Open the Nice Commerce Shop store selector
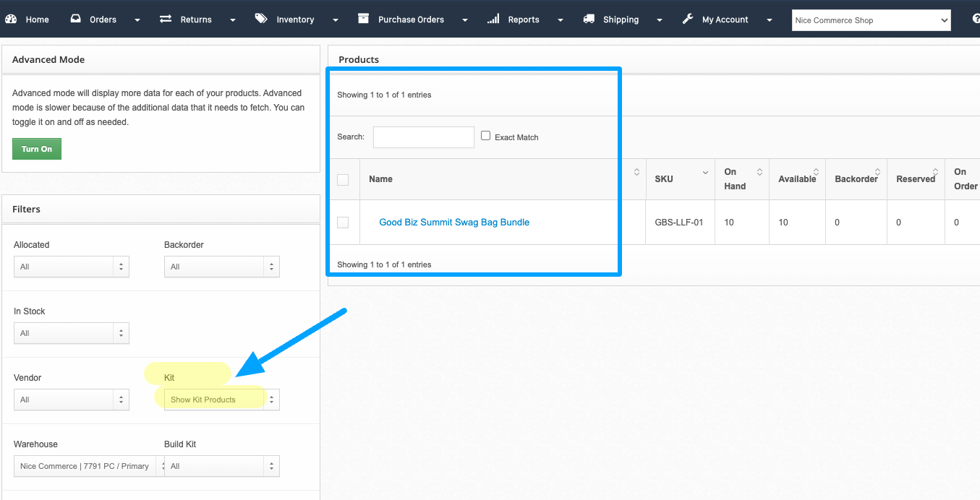 pyautogui.click(x=872, y=20)
